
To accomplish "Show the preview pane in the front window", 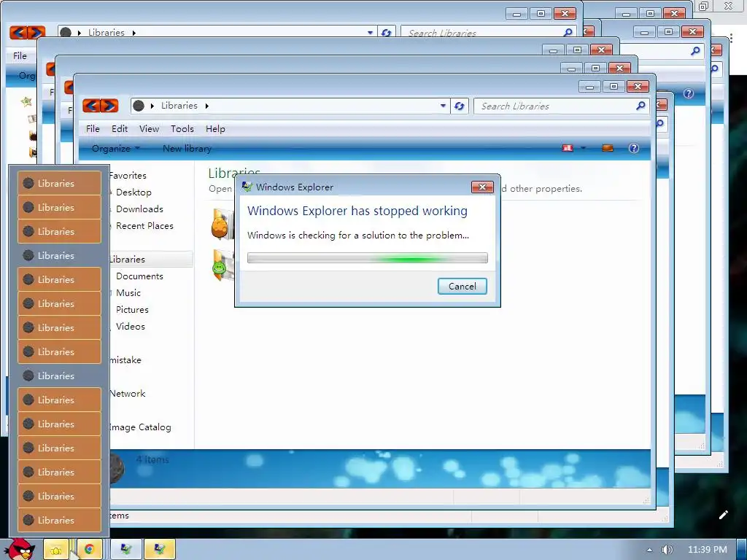I will pyautogui.click(x=608, y=148).
